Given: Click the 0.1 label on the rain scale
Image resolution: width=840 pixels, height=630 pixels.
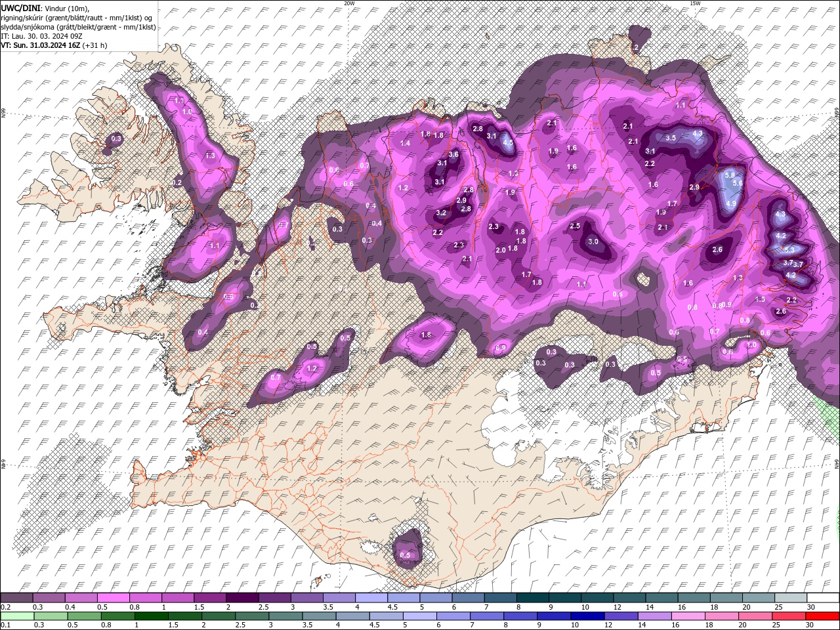Looking at the screenshot, I should [x=5, y=625].
